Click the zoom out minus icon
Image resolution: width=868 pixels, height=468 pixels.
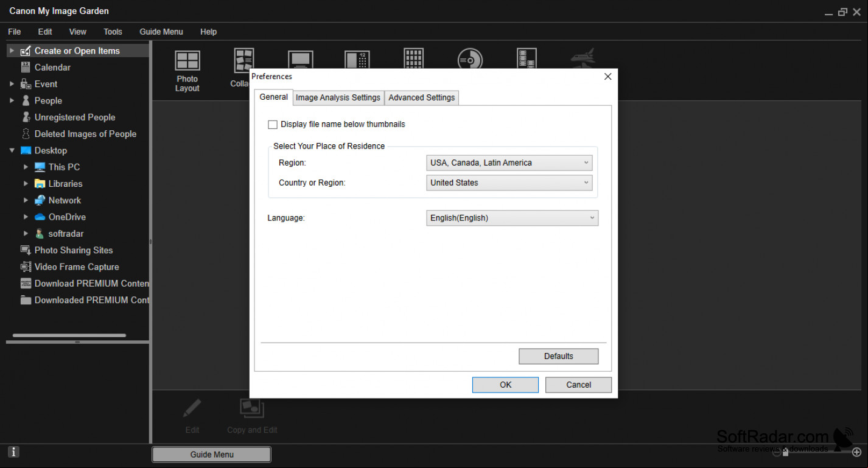777,452
